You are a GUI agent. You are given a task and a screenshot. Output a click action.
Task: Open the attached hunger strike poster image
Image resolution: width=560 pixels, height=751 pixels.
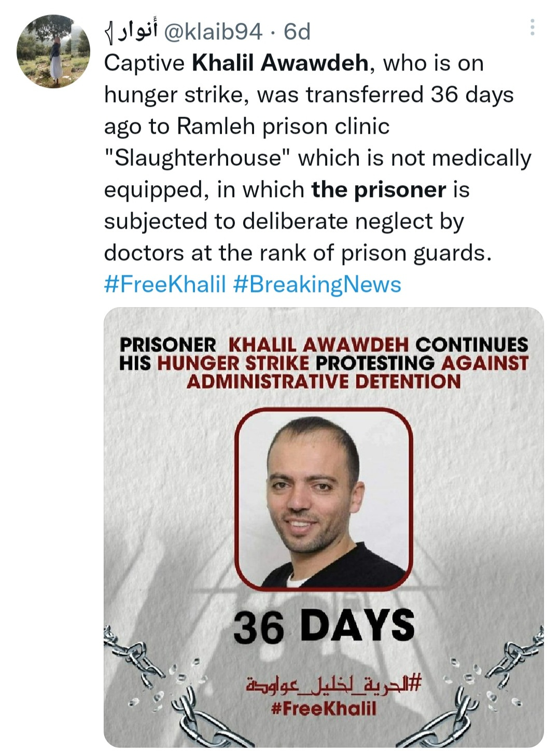click(x=324, y=527)
